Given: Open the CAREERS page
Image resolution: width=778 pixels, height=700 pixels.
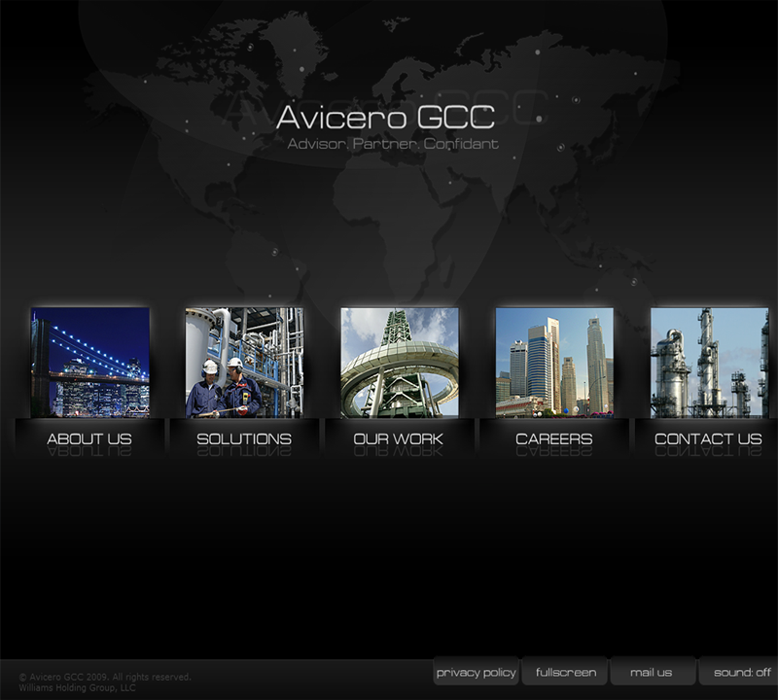Looking at the screenshot, I should click(553, 439).
